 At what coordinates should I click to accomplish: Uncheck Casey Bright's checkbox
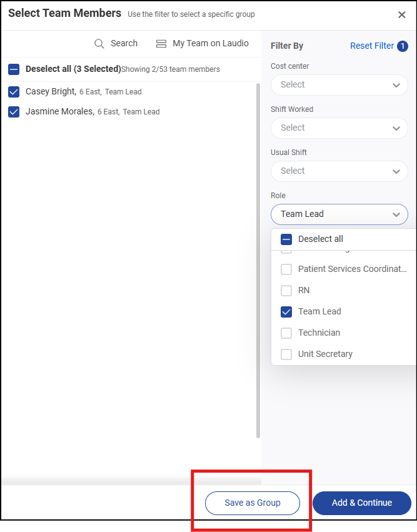point(14,92)
